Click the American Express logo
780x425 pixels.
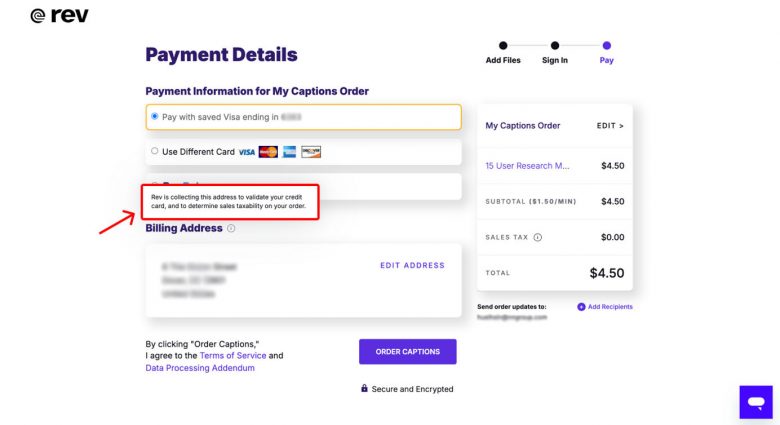pyautogui.click(x=289, y=152)
